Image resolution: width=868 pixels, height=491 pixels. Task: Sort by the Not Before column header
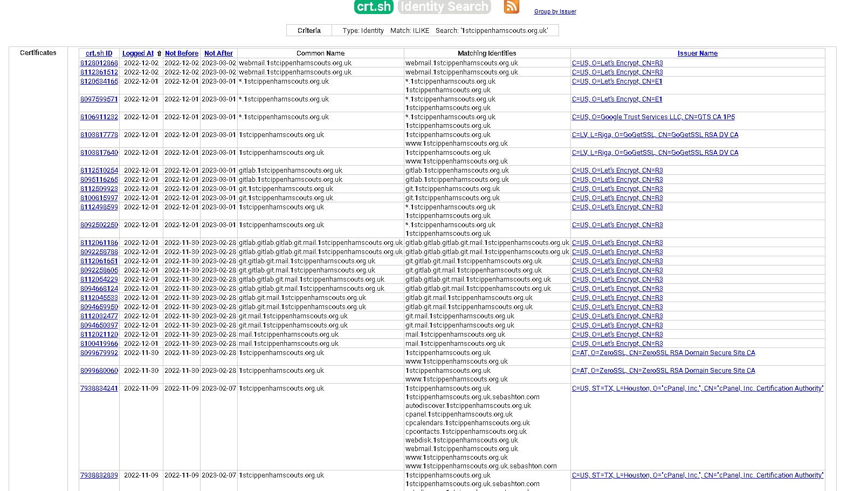[182, 53]
